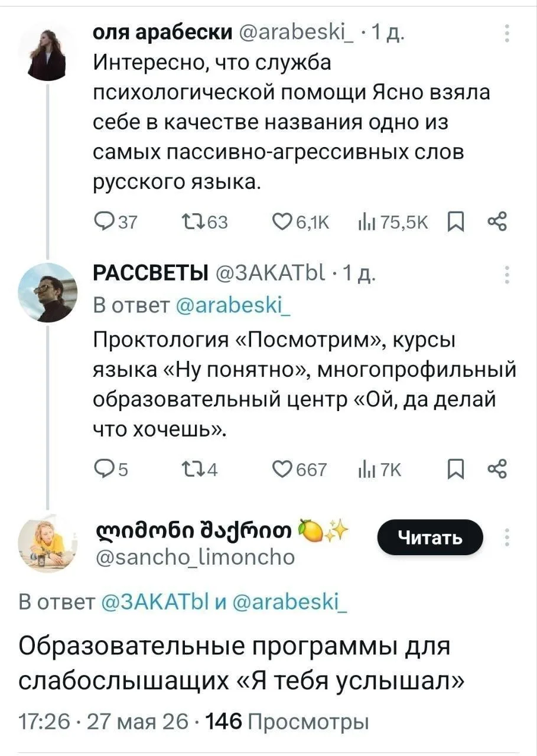The image size is (537, 756).
Task: Open more options menu on оля арабески's tweet
Action: 506,34
